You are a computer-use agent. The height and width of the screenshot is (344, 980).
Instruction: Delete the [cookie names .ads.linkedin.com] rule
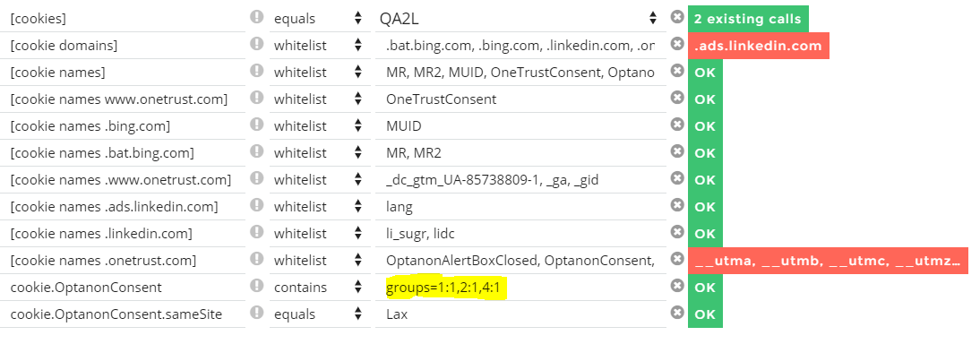point(677,204)
